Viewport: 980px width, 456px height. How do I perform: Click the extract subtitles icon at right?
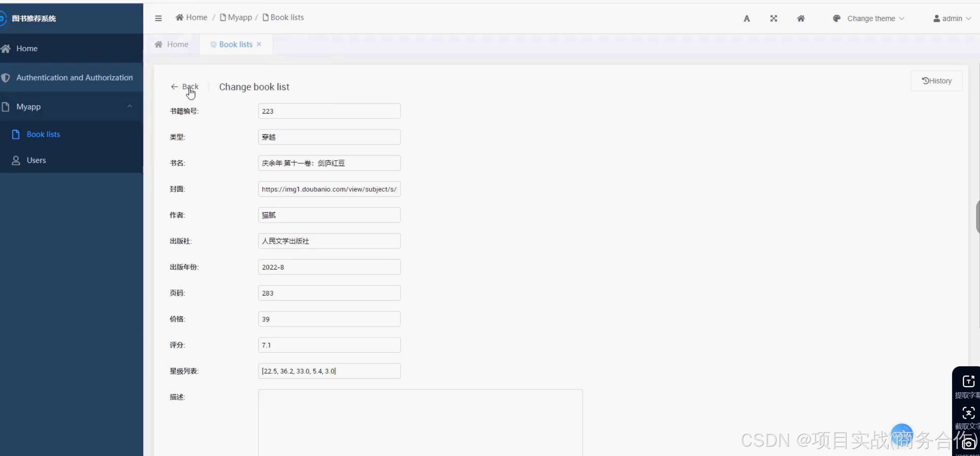pyautogui.click(x=968, y=381)
